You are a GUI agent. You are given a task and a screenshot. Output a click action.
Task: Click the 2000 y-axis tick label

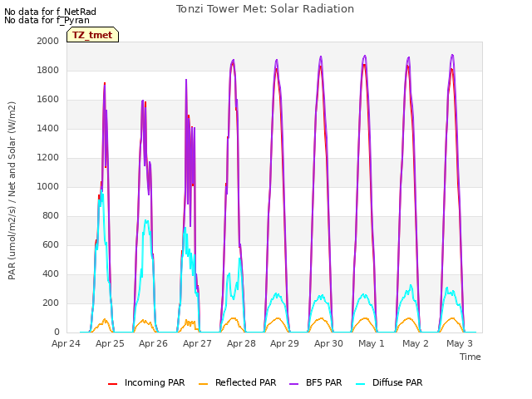[x=48, y=41]
